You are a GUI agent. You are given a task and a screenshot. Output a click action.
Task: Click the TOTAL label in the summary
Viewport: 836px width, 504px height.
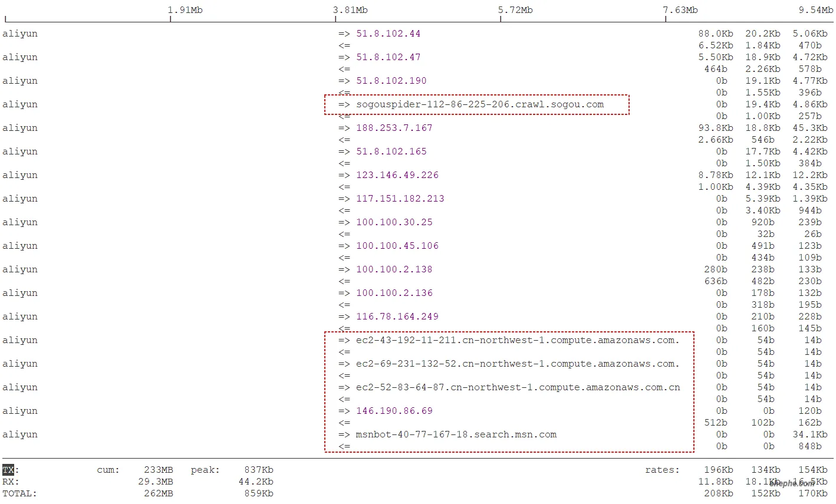click(x=19, y=493)
